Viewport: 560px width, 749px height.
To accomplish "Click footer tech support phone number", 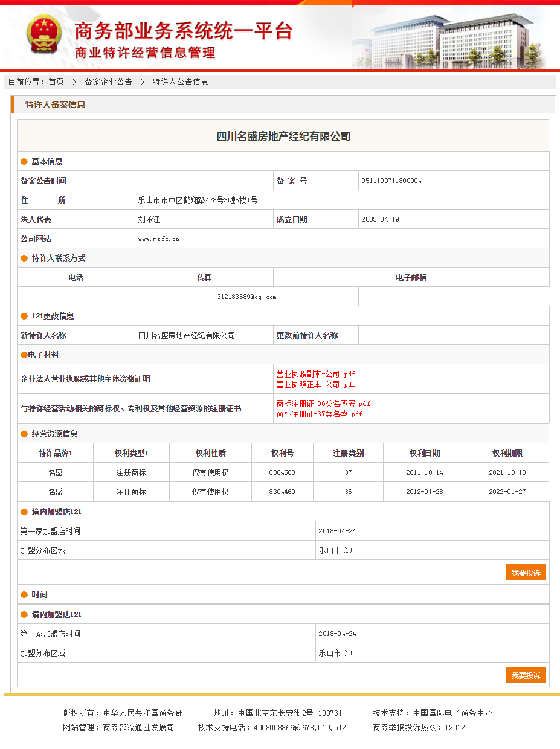I will 300,728.
